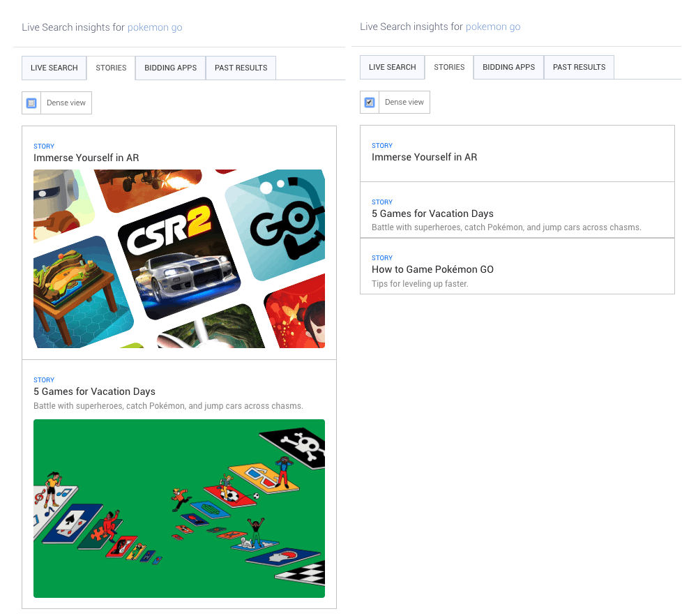Select the Stories tab in the right panel
Image resolution: width=682 pixels, height=616 pixels.
(x=449, y=68)
